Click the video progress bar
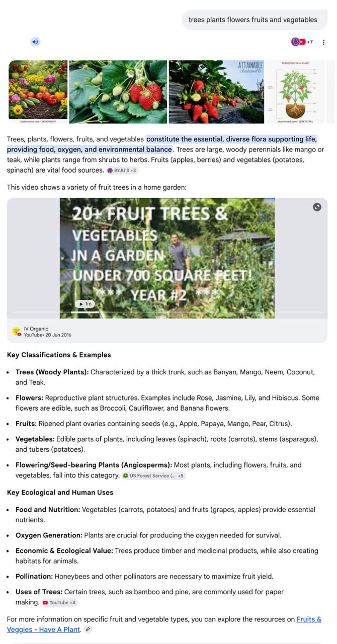Image resolution: width=337 pixels, height=644 pixels. [x=167, y=313]
